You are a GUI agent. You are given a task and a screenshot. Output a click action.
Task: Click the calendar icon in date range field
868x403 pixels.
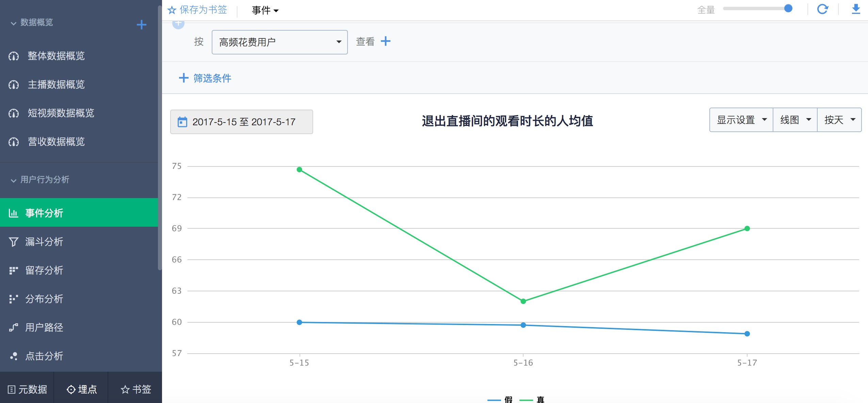tap(182, 122)
